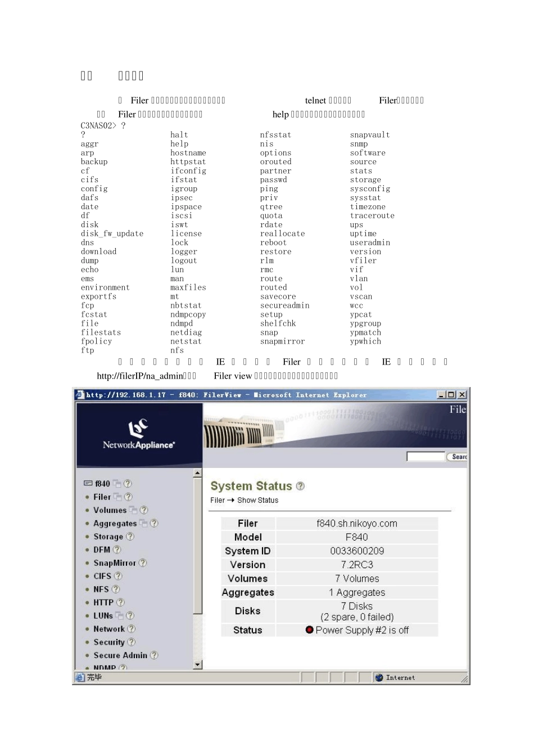Screen dimensions: 534x756
Task: Expand the Volumes sidebar section
Action: tap(110, 510)
